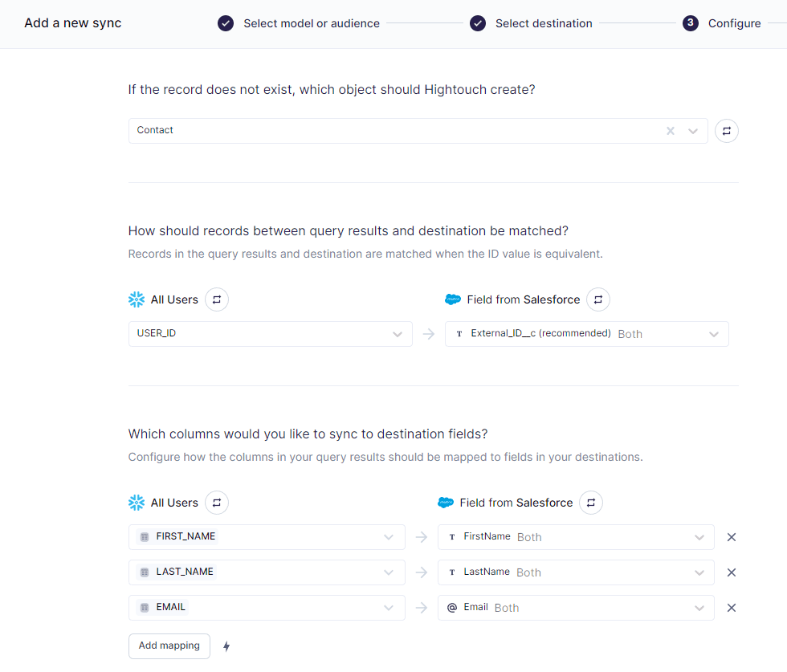Refresh Salesforce fields in mapping section
This screenshot has width=787, height=672.
point(591,503)
